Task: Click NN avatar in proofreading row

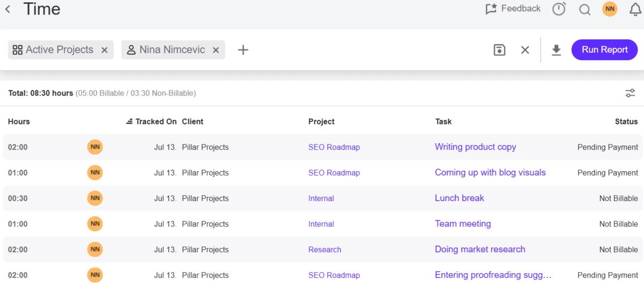Action: tap(95, 275)
